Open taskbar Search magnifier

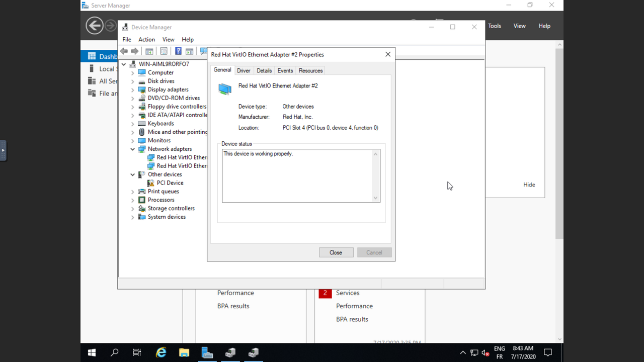114,352
